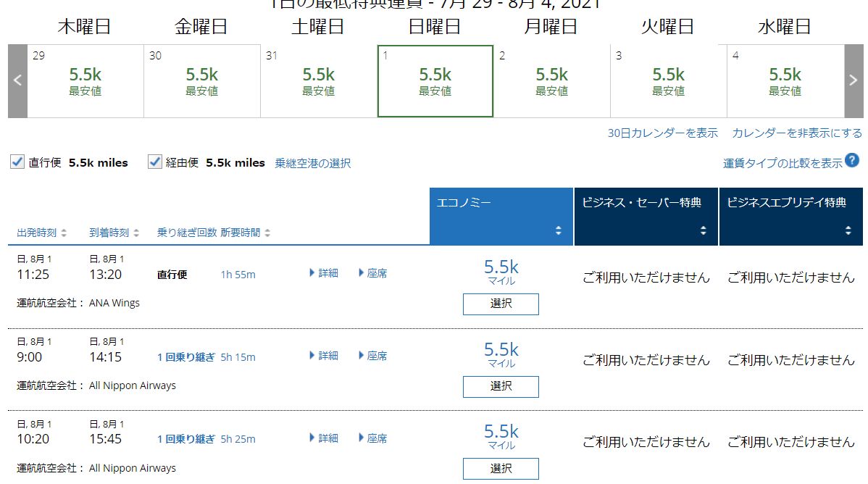Expand 詳細 for the 11:25 ANA Wings flight

(324, 273)
